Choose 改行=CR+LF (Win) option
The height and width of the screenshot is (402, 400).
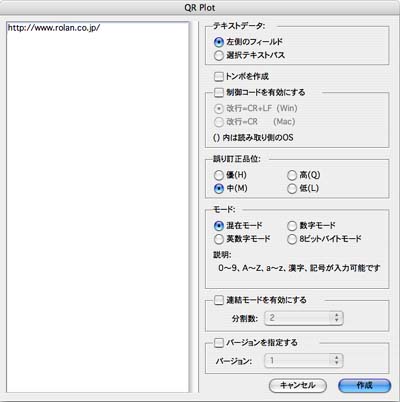219,109
